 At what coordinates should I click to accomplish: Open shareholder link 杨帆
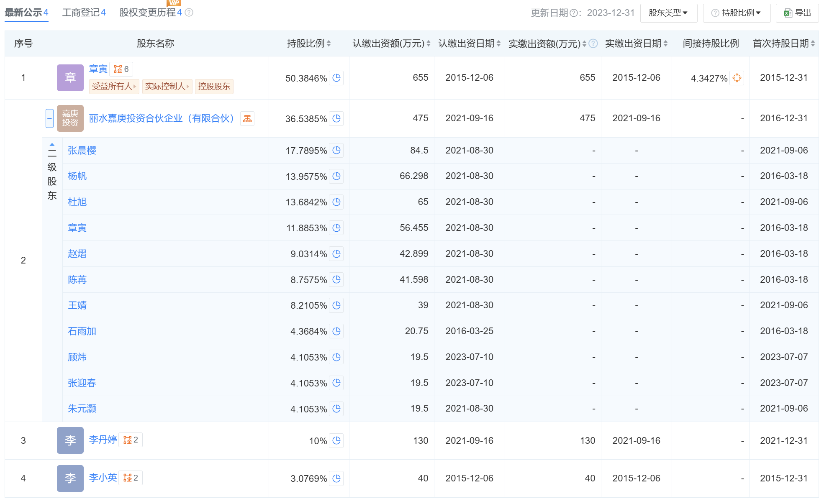77,176
